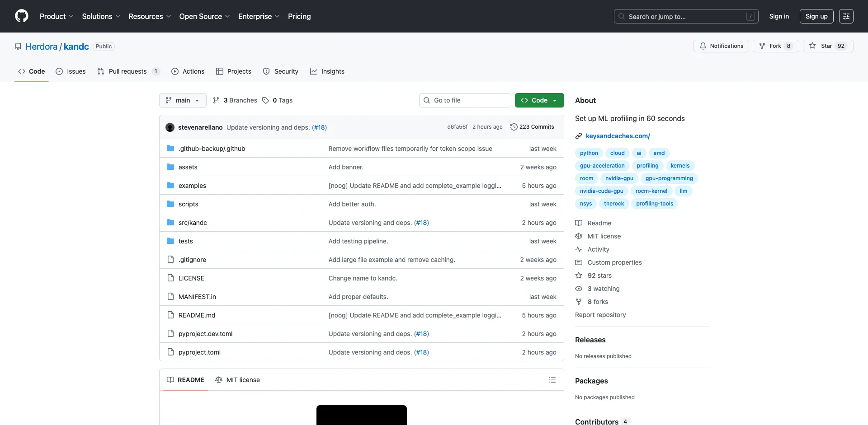The width and height of the screenshot is (868, 425).
Task: Click the Sign up button
Action: 816,16
